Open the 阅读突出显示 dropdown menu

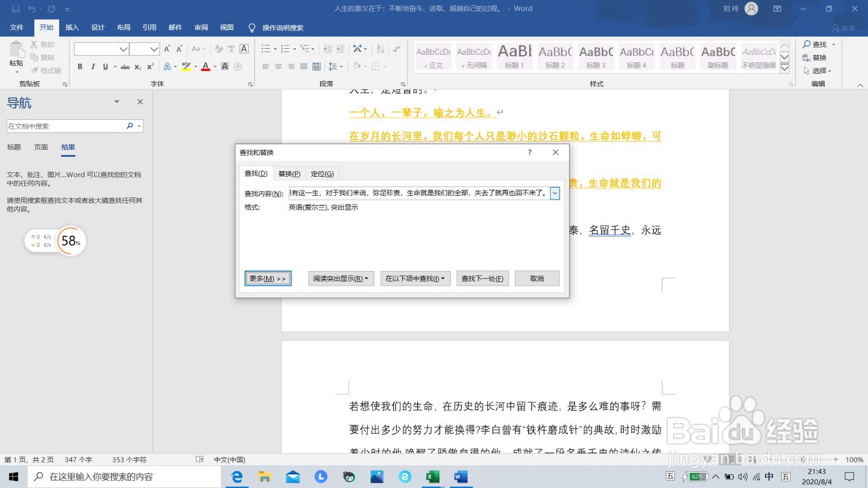pos(340,278)
